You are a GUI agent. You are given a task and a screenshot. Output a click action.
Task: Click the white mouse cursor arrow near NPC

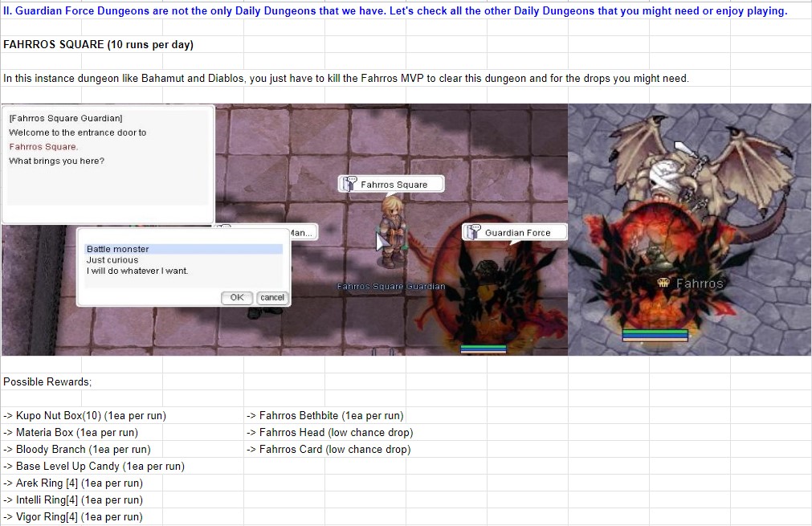coord(382,241)
